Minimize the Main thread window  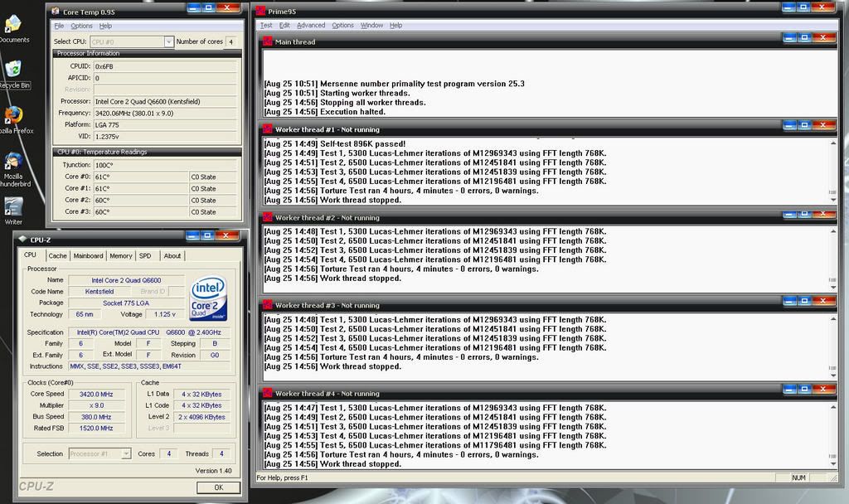[x=789, y=37]
